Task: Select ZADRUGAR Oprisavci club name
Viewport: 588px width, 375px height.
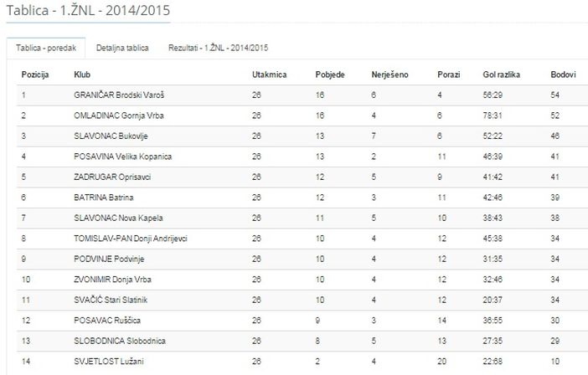Action: tap(112, 177)
